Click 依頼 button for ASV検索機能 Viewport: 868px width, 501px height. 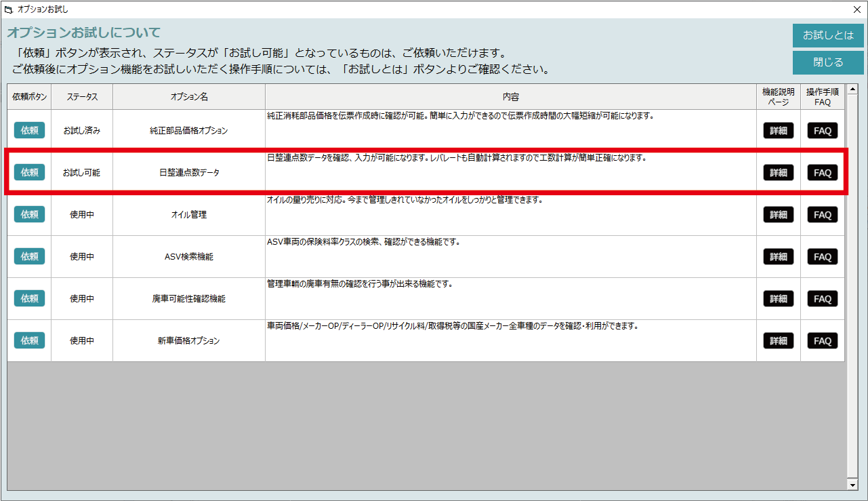[29, 256]
